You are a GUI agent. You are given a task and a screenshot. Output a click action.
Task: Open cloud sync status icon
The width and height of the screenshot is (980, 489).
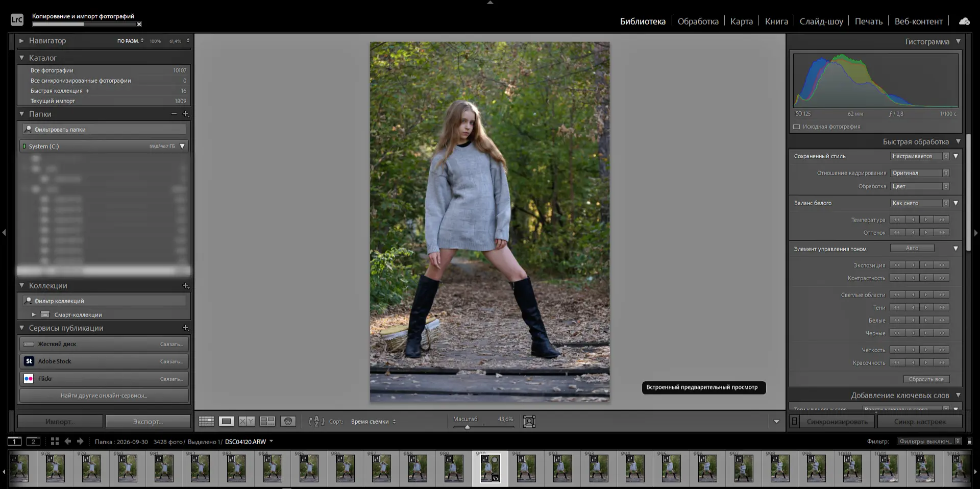click(964, 21)
